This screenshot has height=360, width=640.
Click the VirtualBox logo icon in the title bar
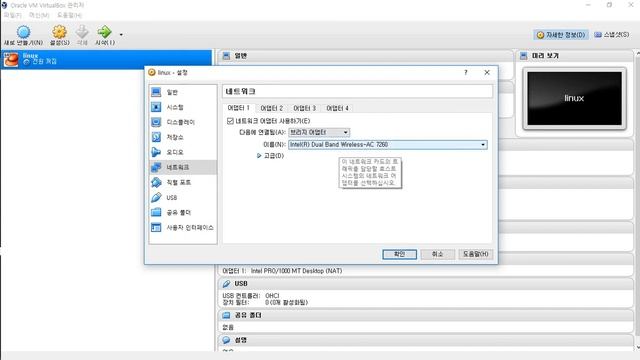pyautogui.click(x=4, y=5)
